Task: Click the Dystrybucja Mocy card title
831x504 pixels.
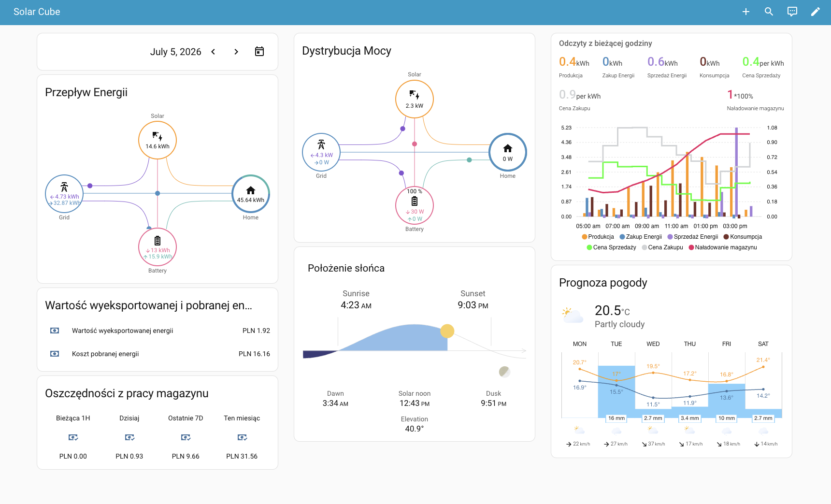Action: pos(346,51)
